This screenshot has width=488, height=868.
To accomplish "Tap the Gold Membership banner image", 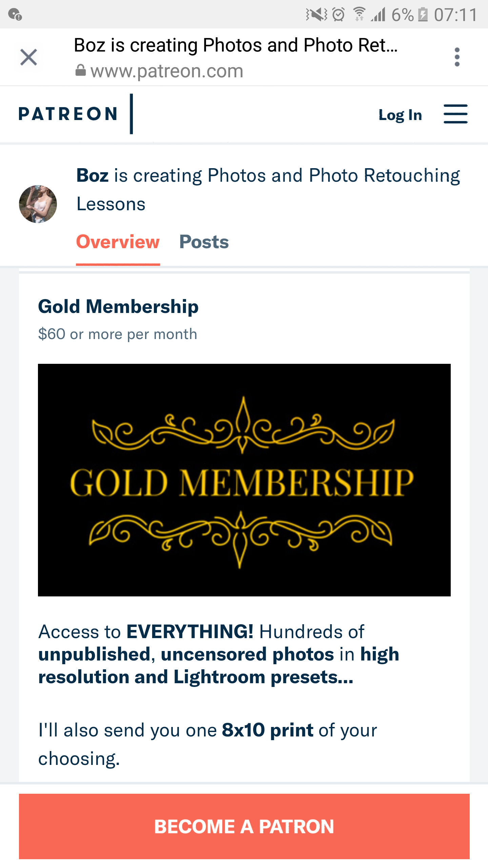I will pyautogui.click(x=244, y=480).
